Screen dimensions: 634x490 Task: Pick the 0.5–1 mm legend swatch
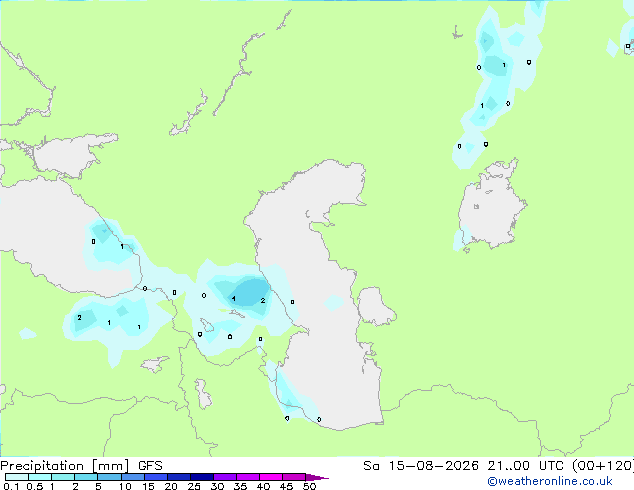click(x=40, y=477)
